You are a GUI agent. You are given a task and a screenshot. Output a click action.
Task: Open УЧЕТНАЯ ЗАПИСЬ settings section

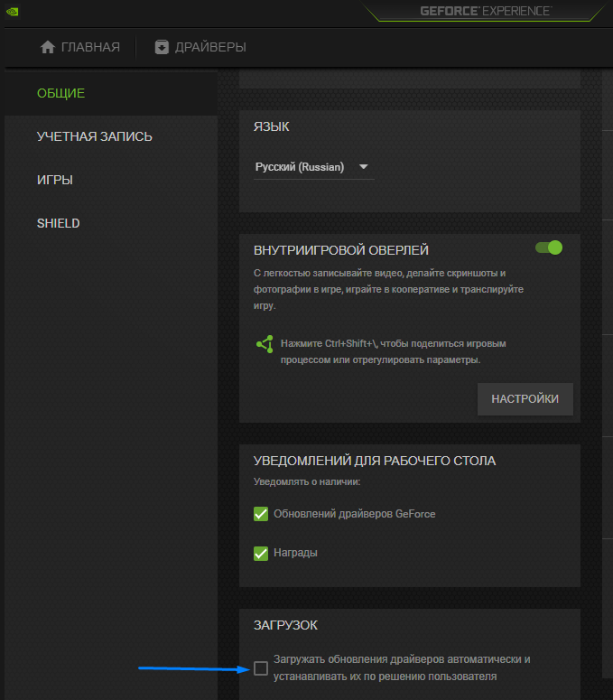coord(94,136)
